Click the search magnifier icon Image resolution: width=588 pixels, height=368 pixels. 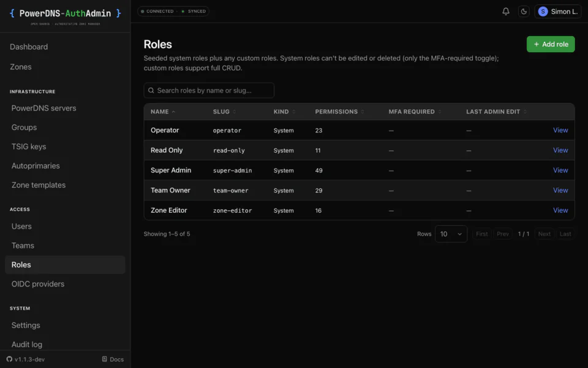click(x=151, y=91)
